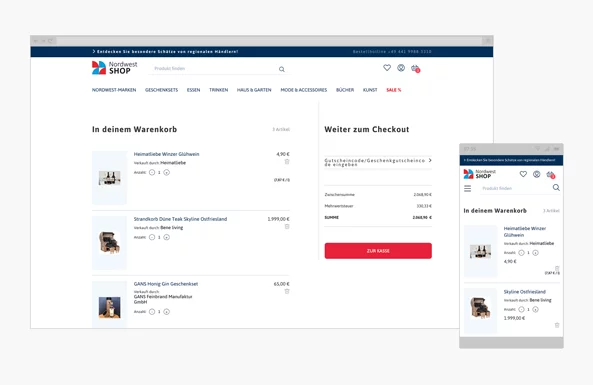Decrease Glühwein quantity in mobile view
Viewport: 593px width, 385px height.
[x=521, y=253]
